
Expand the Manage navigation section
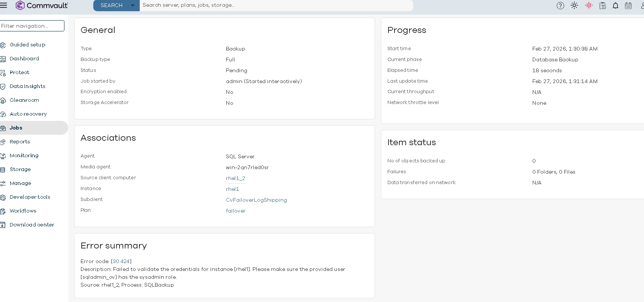20,183
